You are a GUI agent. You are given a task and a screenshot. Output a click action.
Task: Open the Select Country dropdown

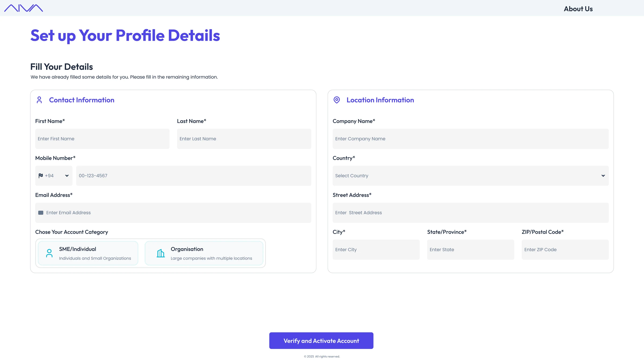click(x=470, y=176)
